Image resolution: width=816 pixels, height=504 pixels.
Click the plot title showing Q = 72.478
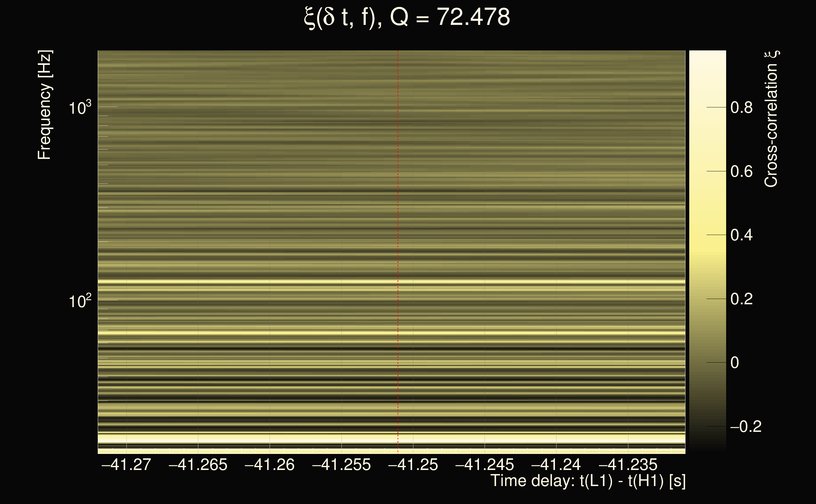[407, 17]
